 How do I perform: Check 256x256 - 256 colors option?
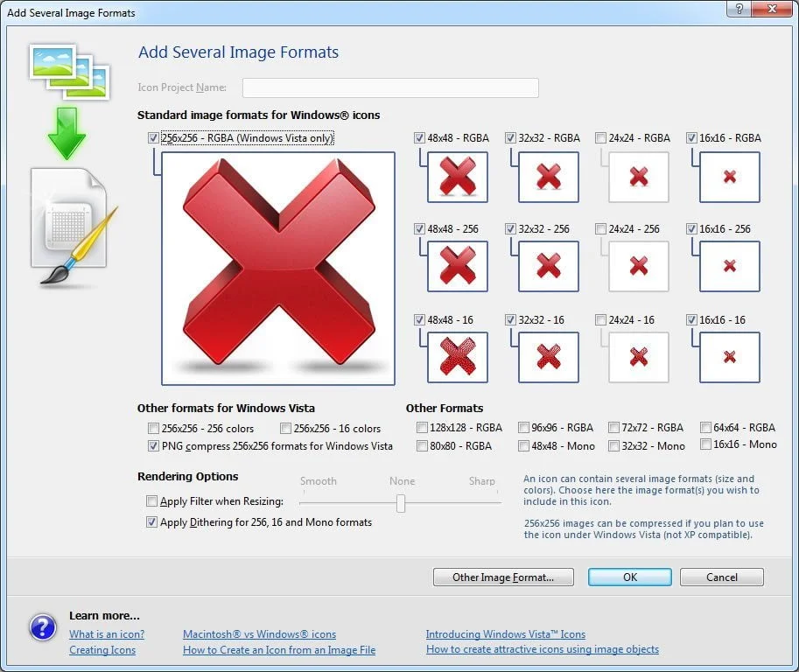[153, 428]
